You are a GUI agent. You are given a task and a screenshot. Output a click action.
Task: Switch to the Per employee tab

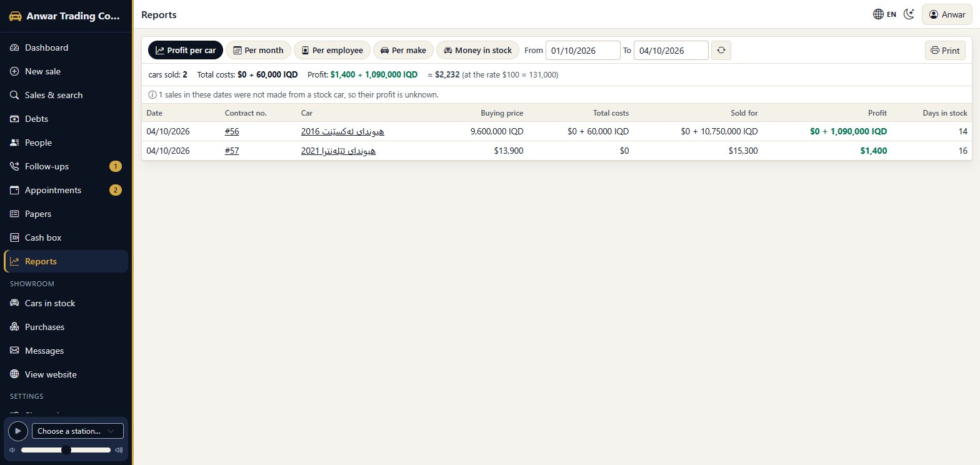tap(332, 50)
